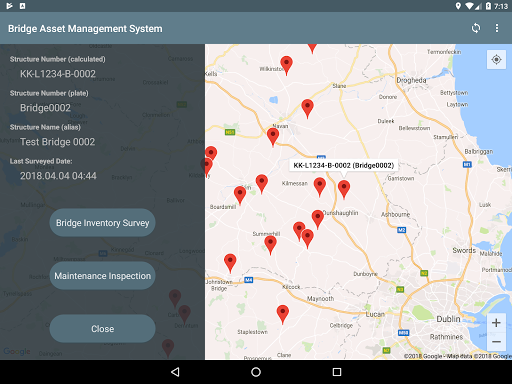Viewport: 512px width, 384px height.
Task: Select bridge pin near Wilkinstown
Action: (286, 65)
